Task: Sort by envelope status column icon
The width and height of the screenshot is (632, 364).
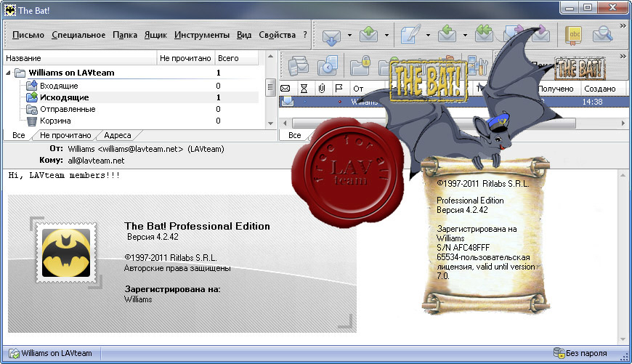Action: point(285,89)
